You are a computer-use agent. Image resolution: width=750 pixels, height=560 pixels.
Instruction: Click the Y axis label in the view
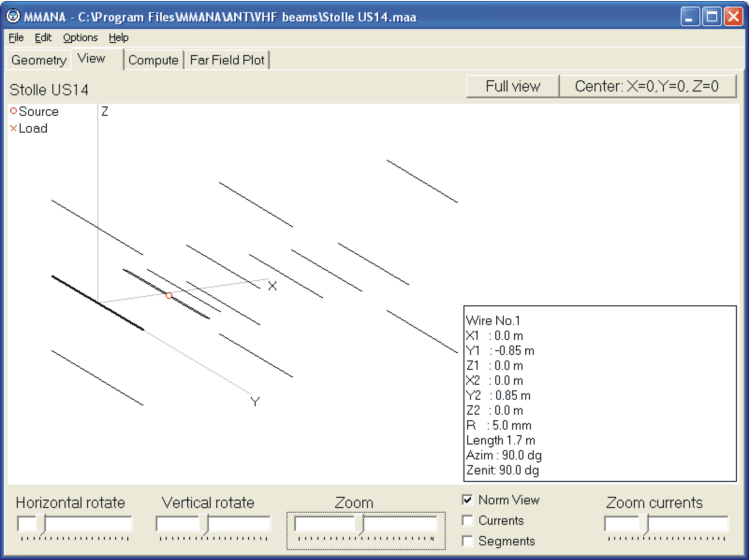pyautogui.click(x=255, y=402)
